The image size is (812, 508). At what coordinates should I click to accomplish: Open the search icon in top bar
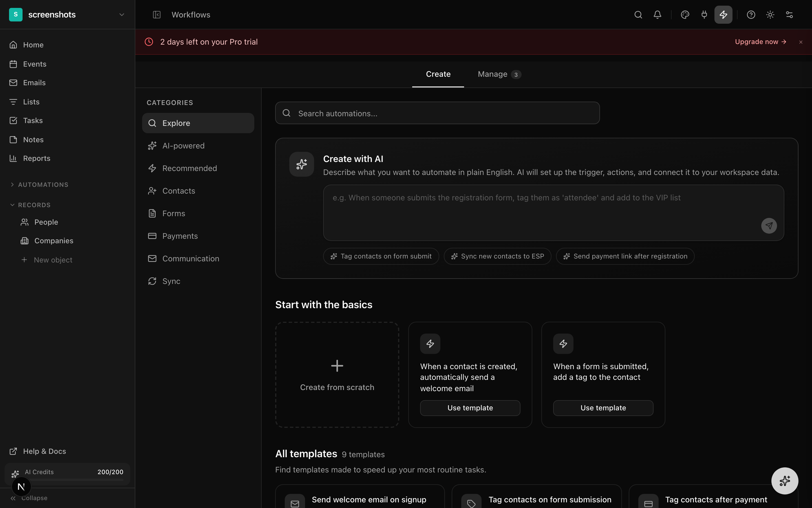(x=638, y=15)
